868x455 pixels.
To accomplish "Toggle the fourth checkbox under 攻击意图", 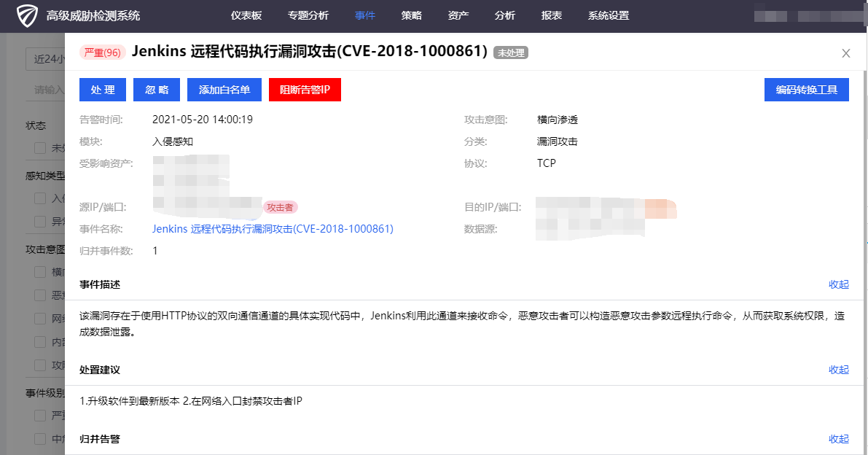I will tap(40, 341).
